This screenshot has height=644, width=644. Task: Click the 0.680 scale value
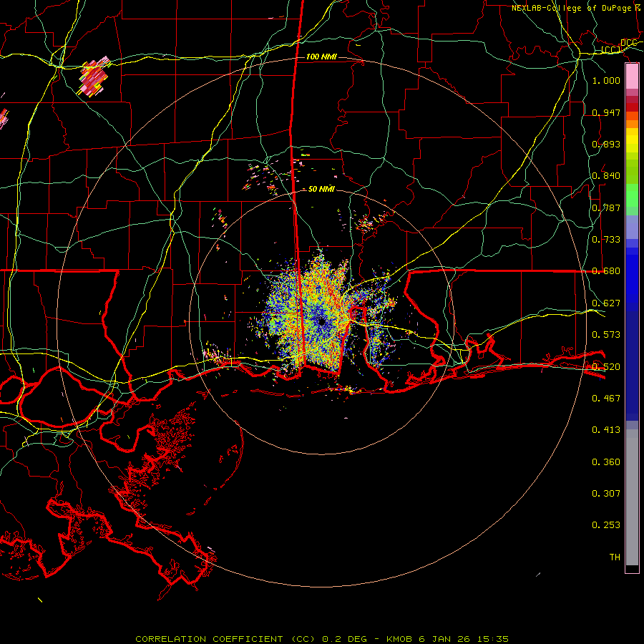(x=606, y=271)
